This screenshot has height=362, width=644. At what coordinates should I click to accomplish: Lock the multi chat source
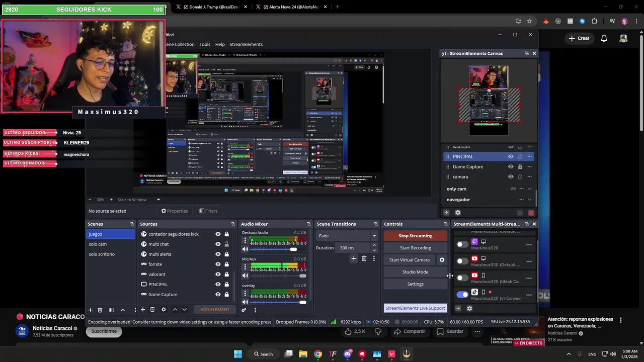pos(226,244)
